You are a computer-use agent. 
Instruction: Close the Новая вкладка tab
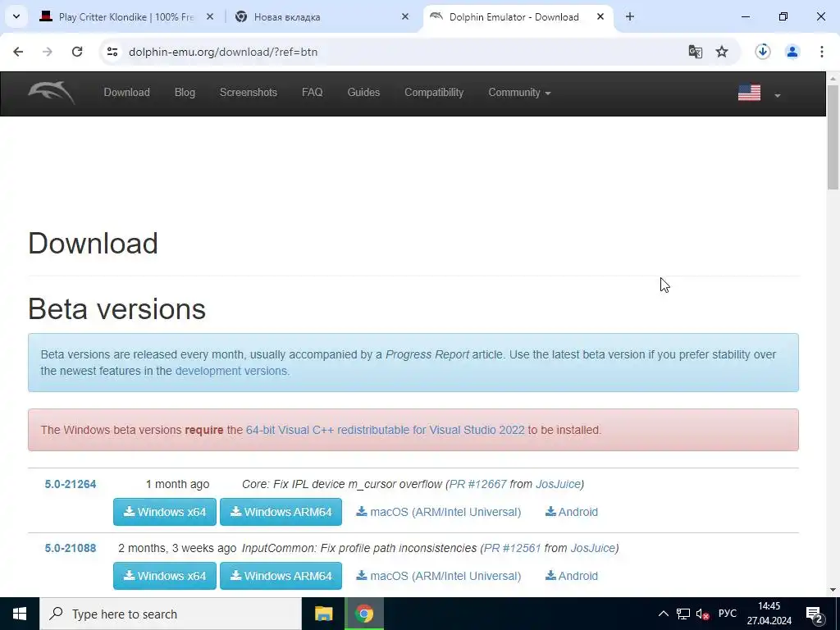(405, 16)
